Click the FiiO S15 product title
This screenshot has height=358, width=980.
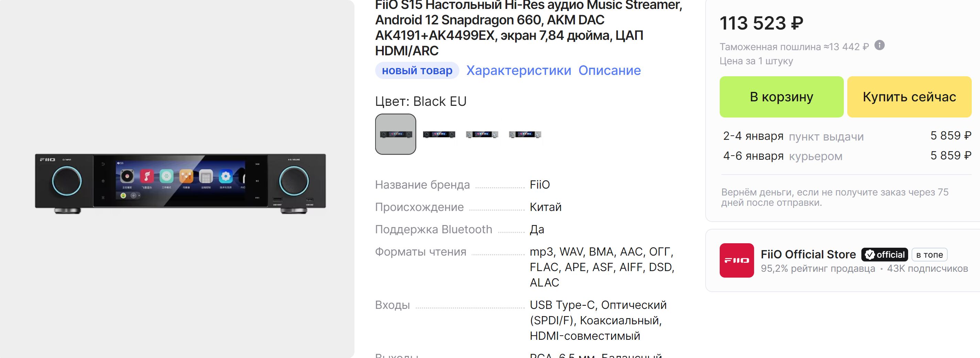[x=529, y=28]
